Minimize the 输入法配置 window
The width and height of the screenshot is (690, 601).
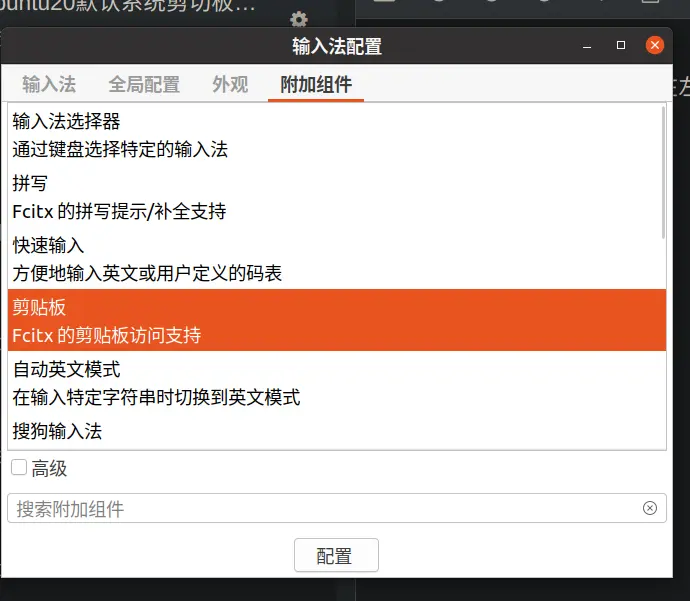tap(587, 46)
